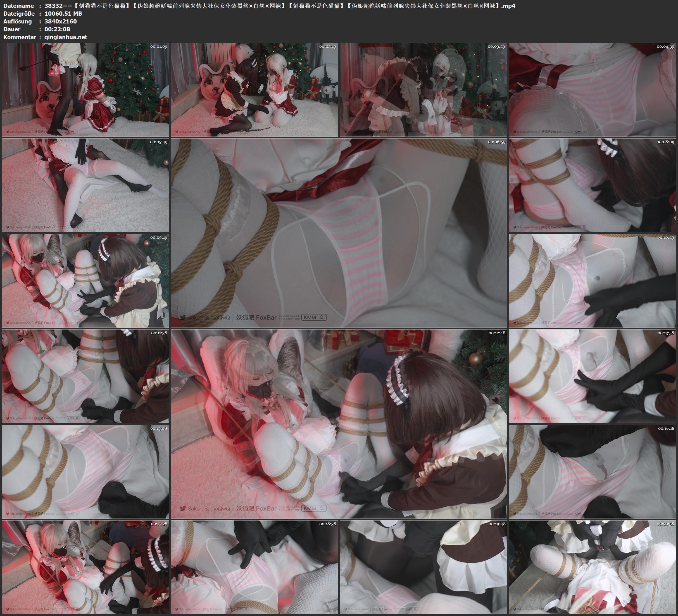Screen dimensions: 678x616
Task: Select the large thumbnail at 00:12:48
Action: 339,424
